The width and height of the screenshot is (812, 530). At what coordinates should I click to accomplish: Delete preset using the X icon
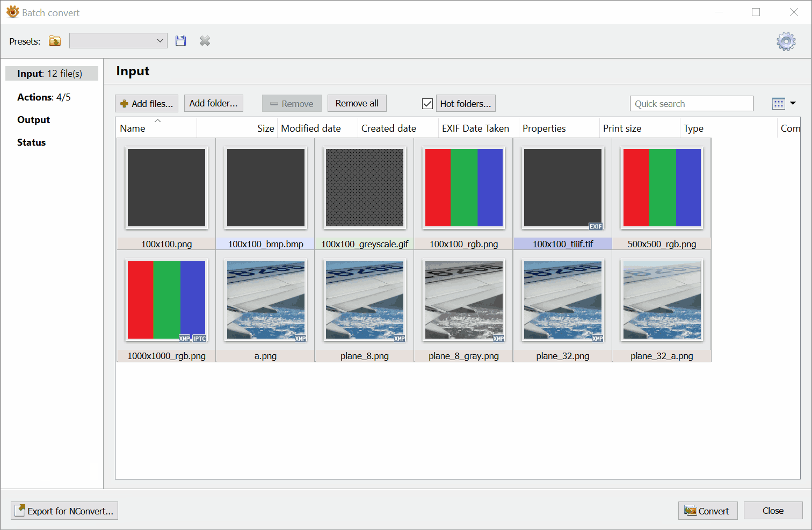click(205, 41)
